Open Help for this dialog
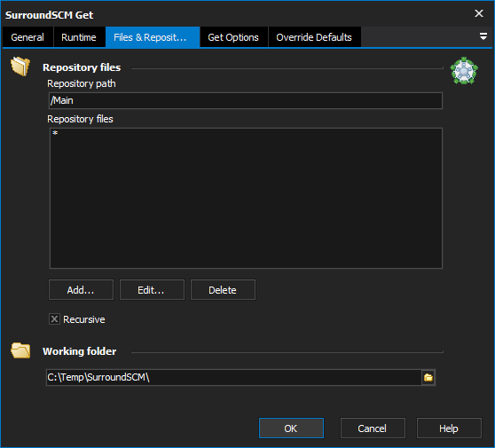495x448 pixels. pyautogui.click(x=449, y=428)
